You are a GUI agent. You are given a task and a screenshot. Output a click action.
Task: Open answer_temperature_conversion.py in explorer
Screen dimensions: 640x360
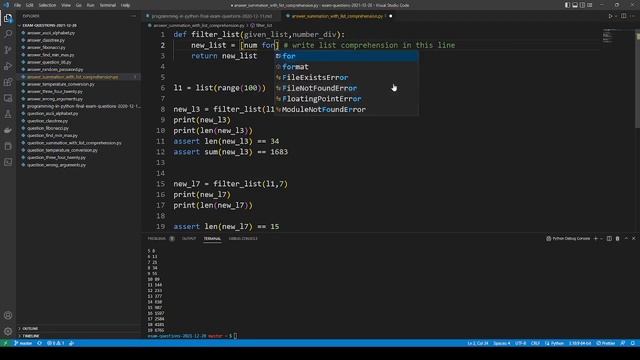(60, 84)
